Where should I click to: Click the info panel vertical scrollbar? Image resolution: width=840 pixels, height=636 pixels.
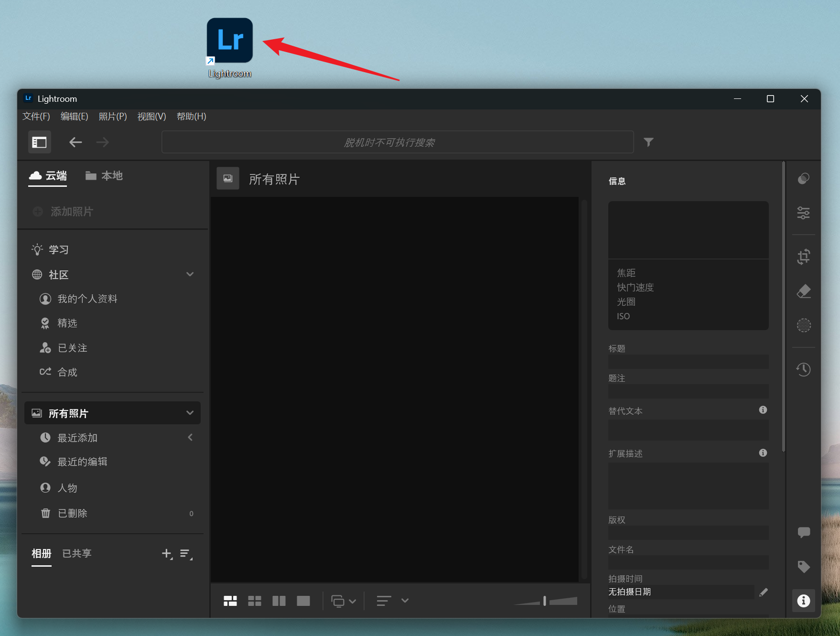click(783, 306)
